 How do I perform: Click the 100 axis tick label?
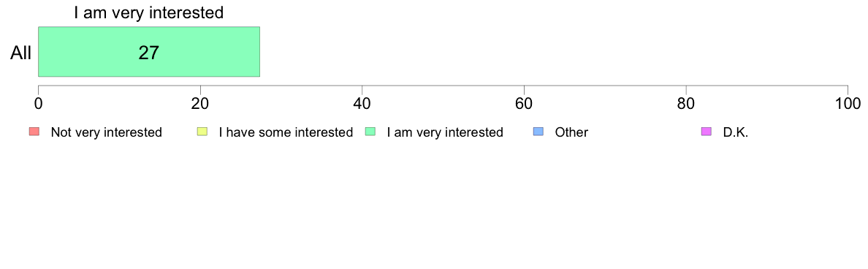tap(847, 104)
